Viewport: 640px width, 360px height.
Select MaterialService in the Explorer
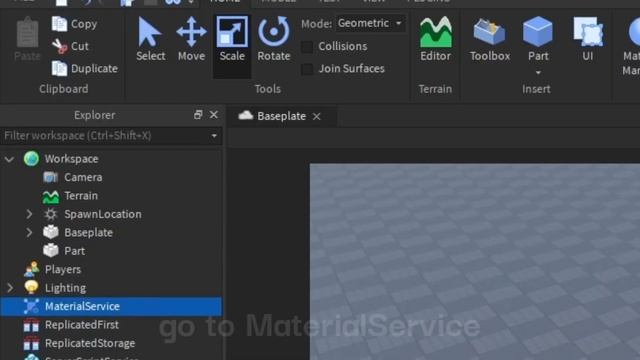[111, 306]
